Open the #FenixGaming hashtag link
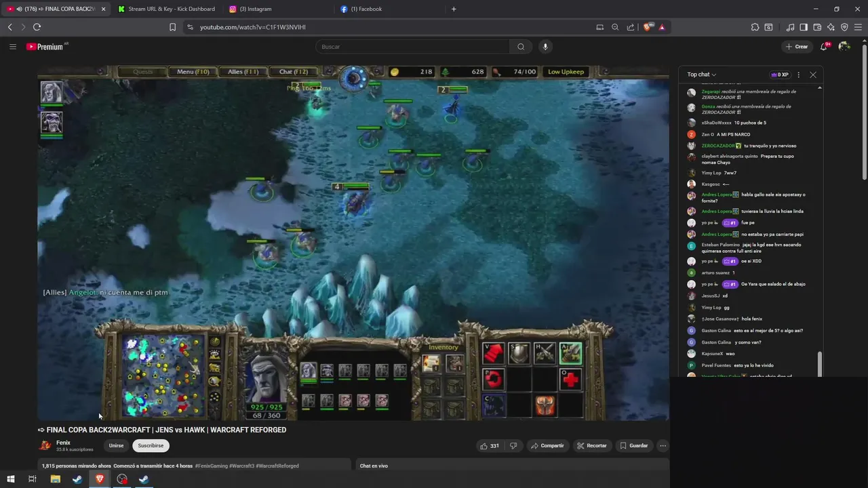 pos(211,466)
